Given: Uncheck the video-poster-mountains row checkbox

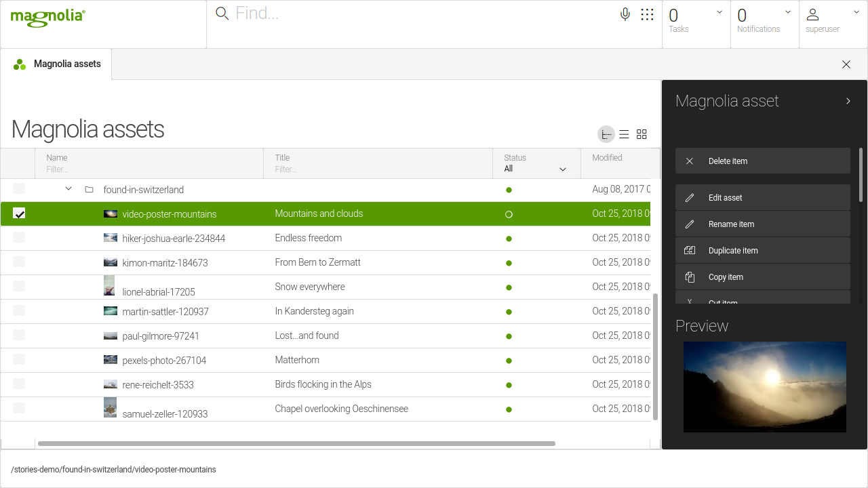Looking at the screenshot, I should click(x=20, y=213).
